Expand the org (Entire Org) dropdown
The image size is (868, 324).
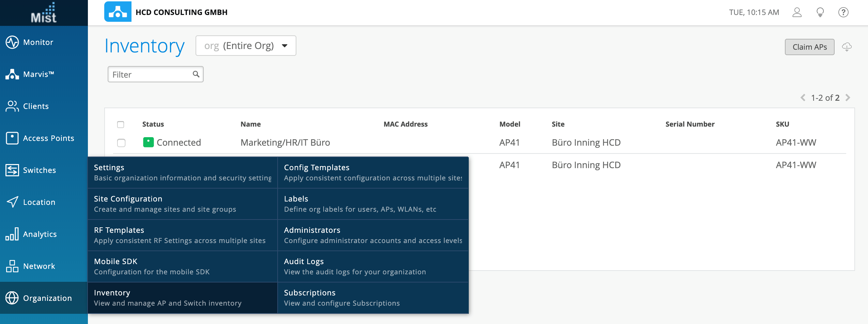246,46
